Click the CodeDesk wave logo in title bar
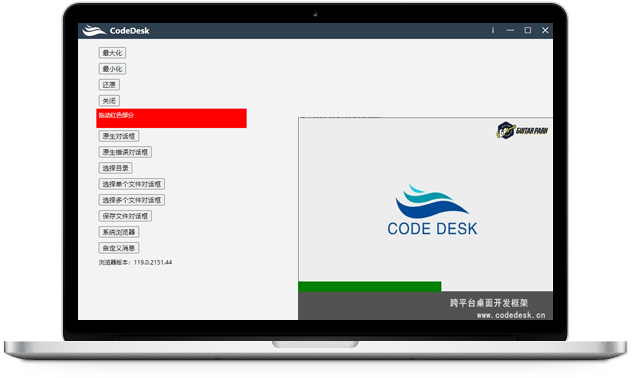Screen dimensions: 632x378 pyautogui.click(x=94, y=30)
